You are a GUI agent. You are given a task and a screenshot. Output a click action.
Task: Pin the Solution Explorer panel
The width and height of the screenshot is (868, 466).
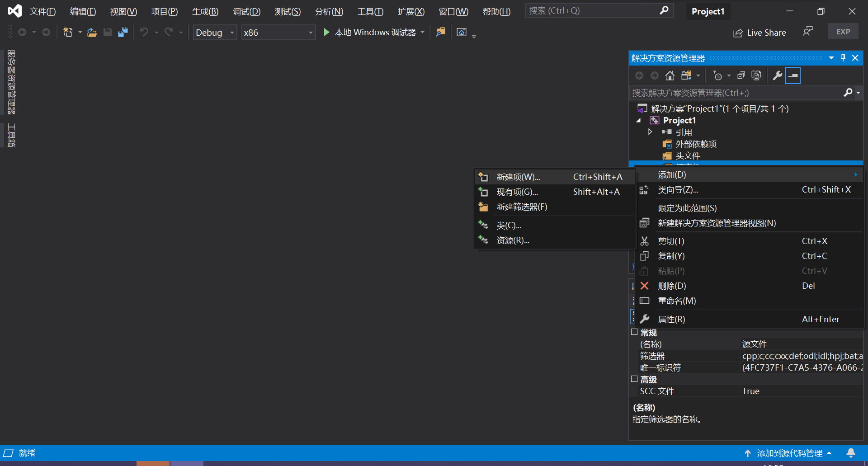(x=843, y=58)
